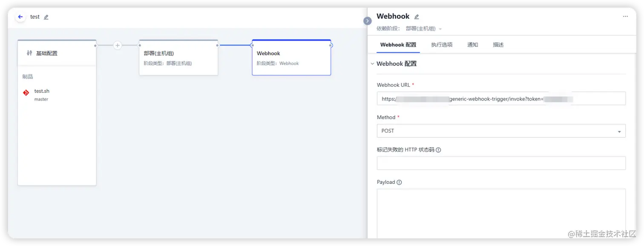Click the 标记失败的 HTTP 状态码 input
644x246 pixels.
click(501, 163)
